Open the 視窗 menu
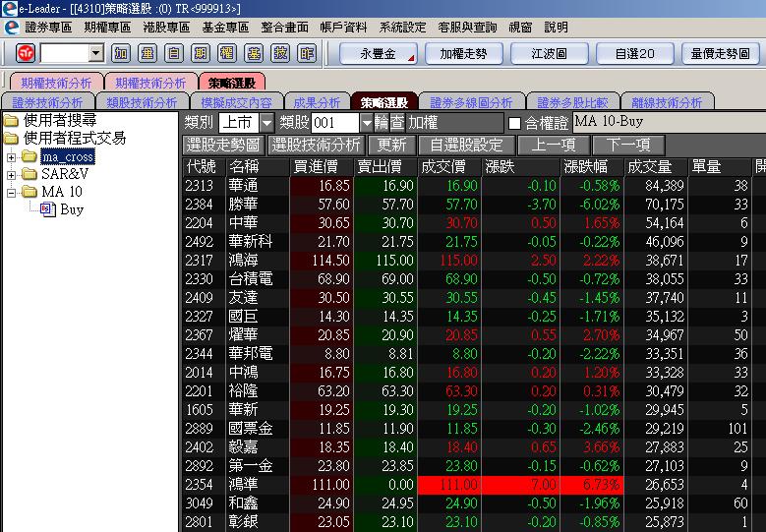Viewport: 766px width, 532px height. [x=520, y=28]
